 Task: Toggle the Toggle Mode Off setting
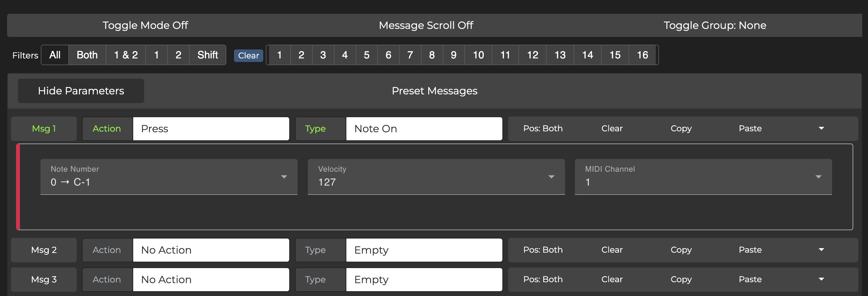tap(145, 25)
